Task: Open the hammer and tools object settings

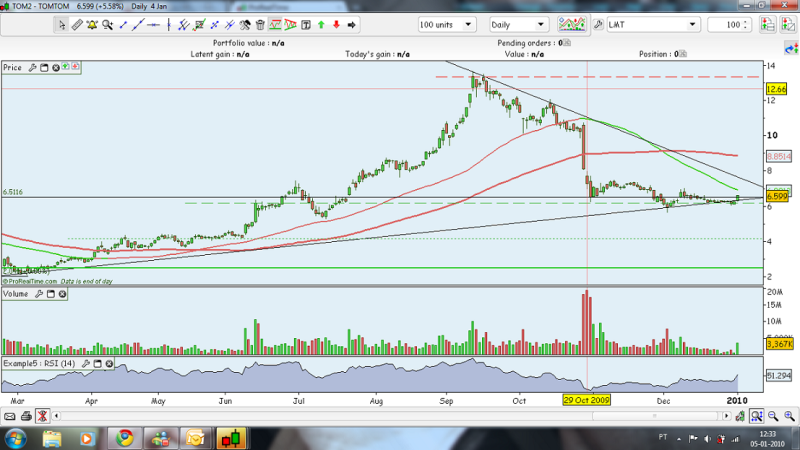Action: coord(245,24)
